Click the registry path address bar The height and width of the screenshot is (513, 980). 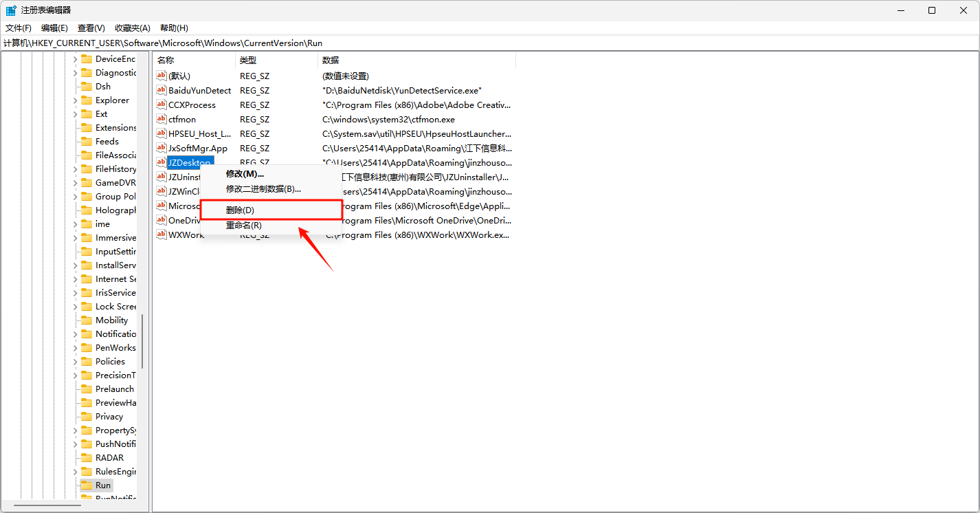pyautogui.click(x=490, y=43)
